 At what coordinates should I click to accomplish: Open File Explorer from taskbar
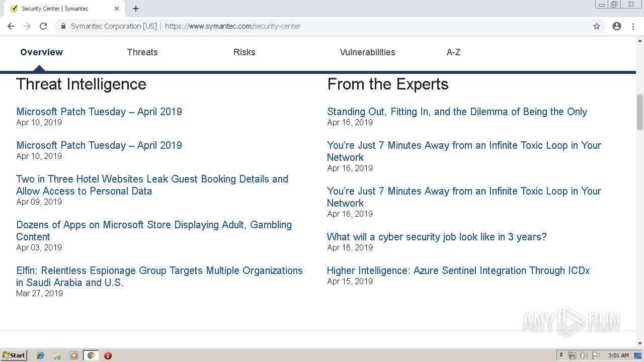click(x=57, y=355)
